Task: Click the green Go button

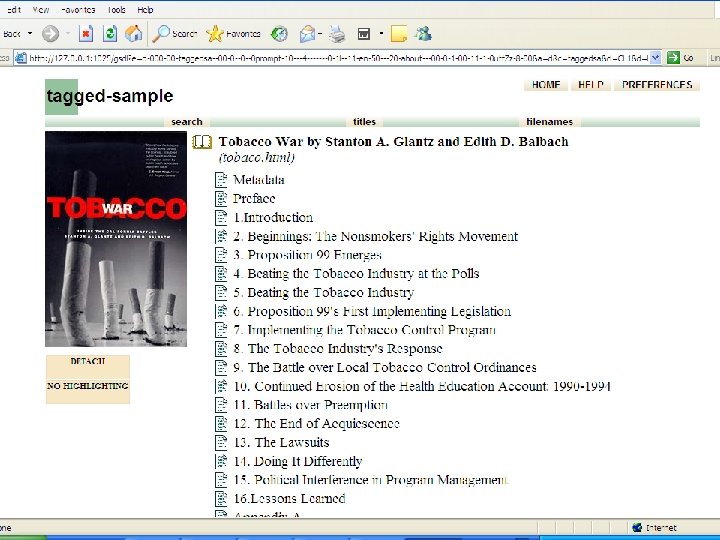Action: [680, 58]
